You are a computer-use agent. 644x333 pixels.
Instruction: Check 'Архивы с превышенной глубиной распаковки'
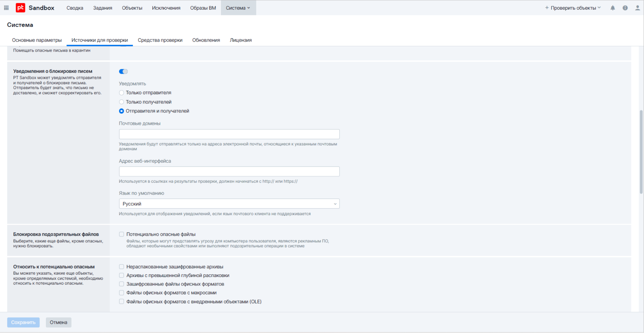pos(122,275)
